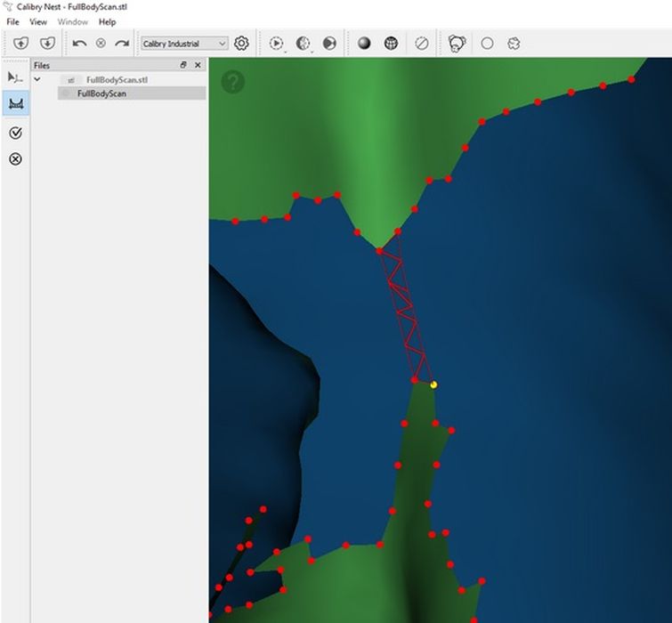
Task: Click the wireframe globe view icon
Action: click(391, 43)
